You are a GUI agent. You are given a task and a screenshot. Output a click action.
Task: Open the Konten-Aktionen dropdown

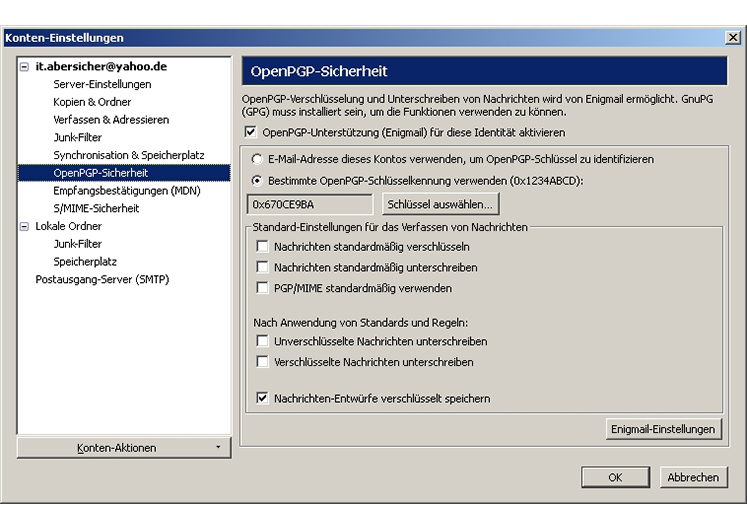click(124, 448)
